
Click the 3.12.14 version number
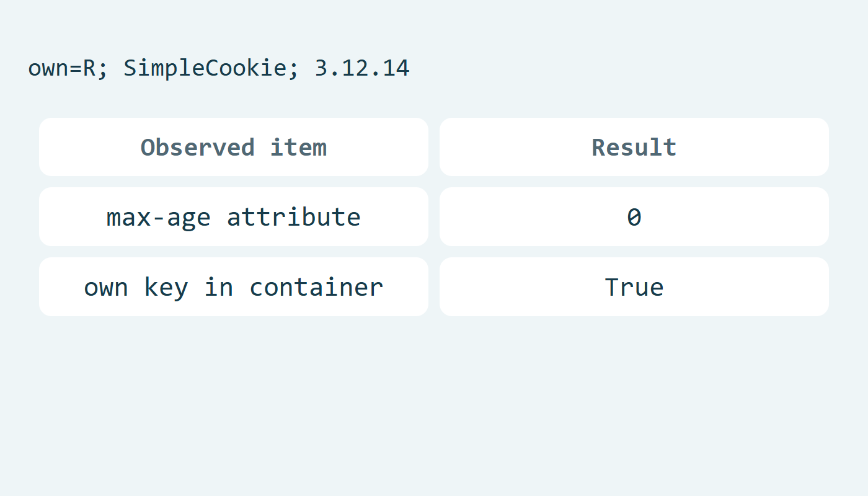coord(362,68)
